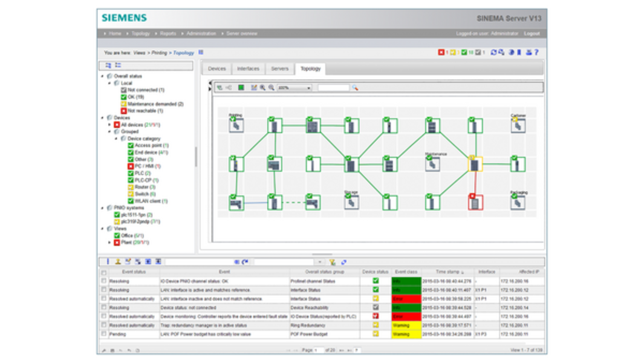Select the Maintenance sub-view node in topology
The width and height of the screenshot is (644, 363).
(x=432, y=163)
